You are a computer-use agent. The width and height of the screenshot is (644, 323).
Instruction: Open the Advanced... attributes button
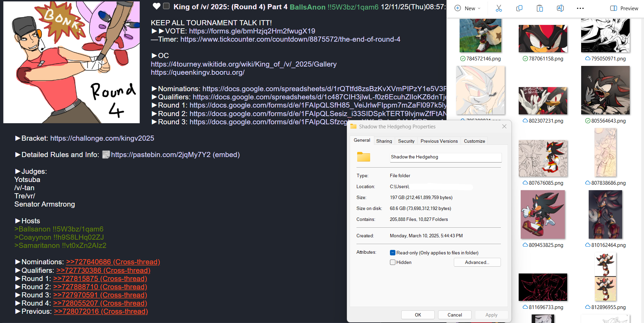pyautogui.click(x=477, y=262)
